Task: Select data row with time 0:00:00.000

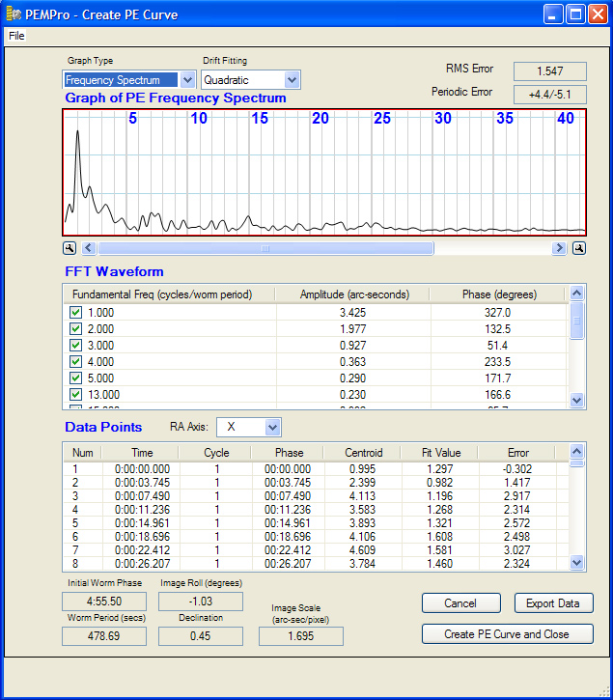Action: pos(316,469)
